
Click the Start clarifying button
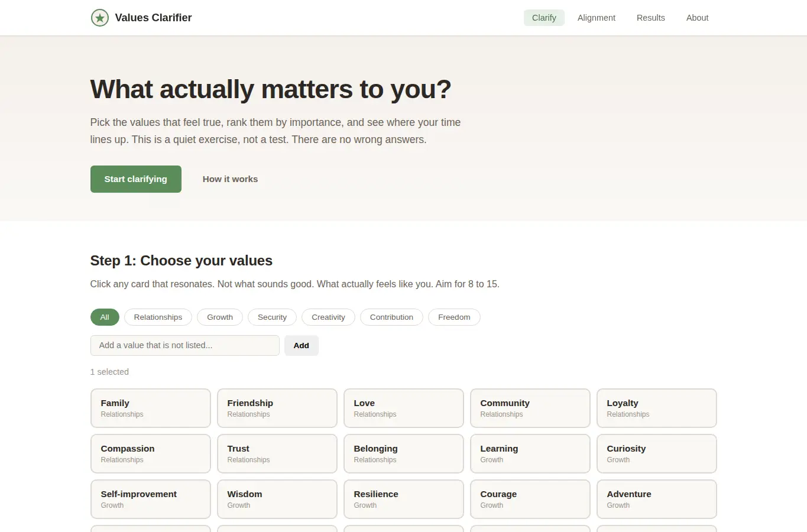click(x=136, y=179)
